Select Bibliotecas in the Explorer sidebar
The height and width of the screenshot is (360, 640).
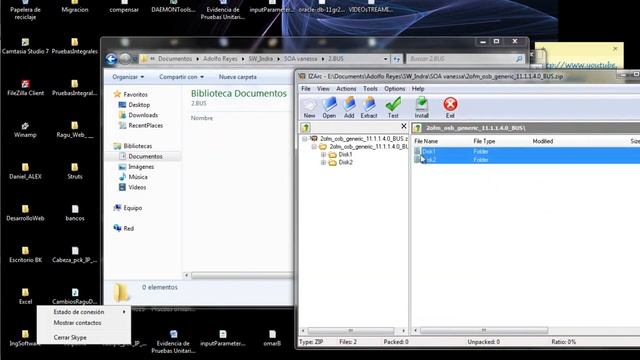(138, 146)
